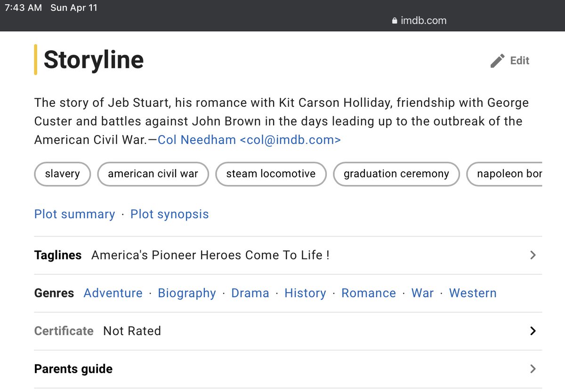Select the partially visible napoleon keyword chip
Image resolution: width=565 pixels, height=392 pixels.
coord(504,174)
